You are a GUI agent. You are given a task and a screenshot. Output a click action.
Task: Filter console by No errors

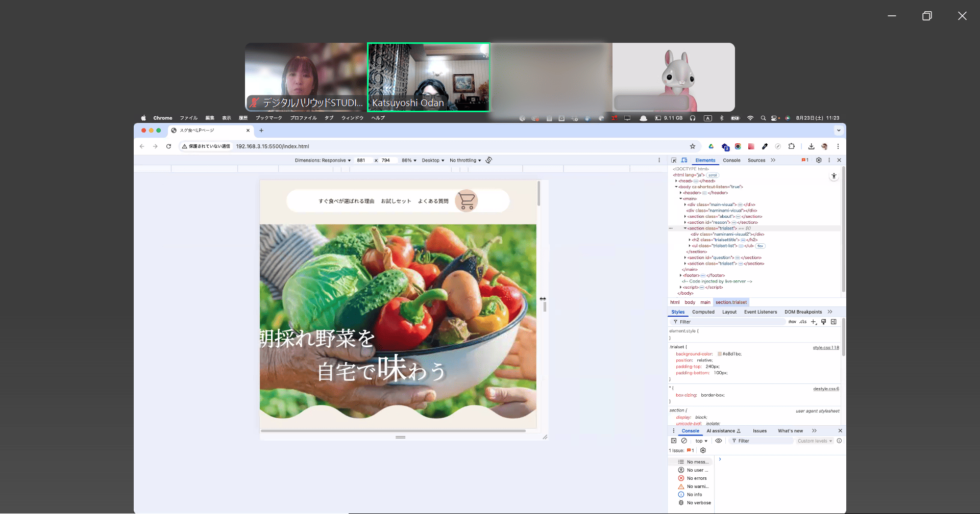click(693, 478)
